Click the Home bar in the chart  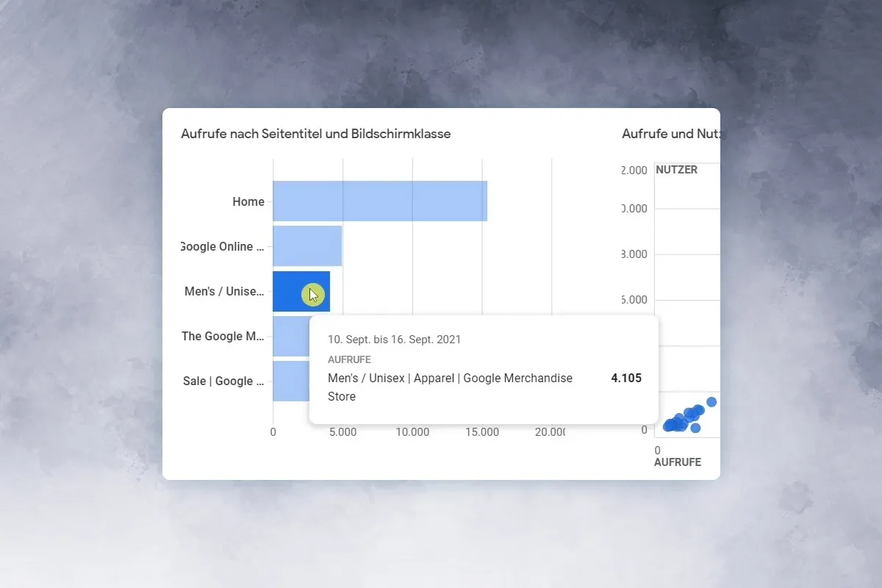380,201
